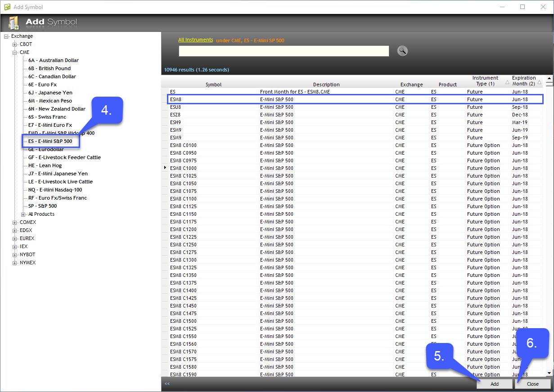The height and width of the screenshot is (392, 554).
Task: Collapse the CME exchange node
Action: (15, 53)
